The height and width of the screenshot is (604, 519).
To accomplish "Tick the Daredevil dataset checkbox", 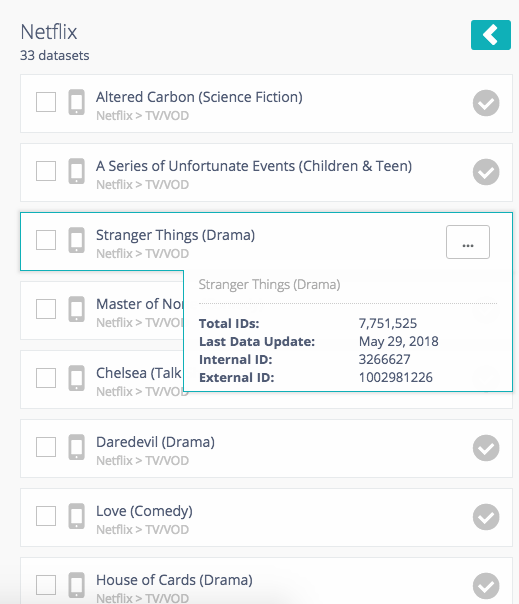I will click(x=46, y=446).
